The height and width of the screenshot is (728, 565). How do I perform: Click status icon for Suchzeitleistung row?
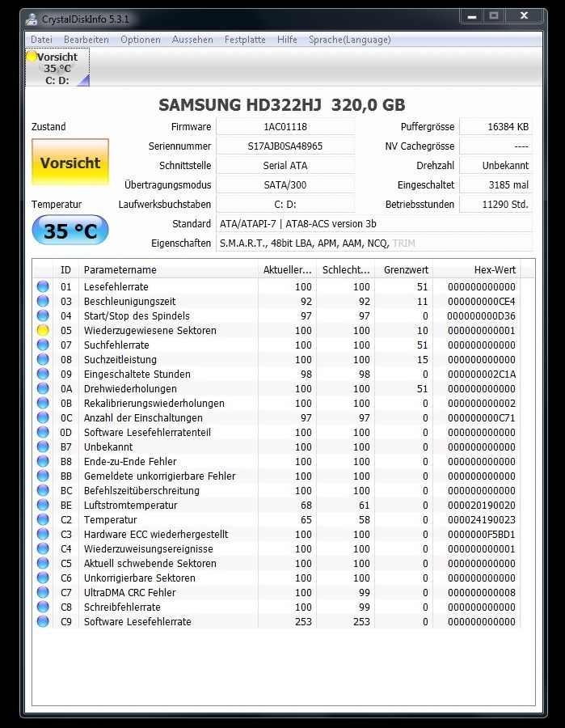[43, 359]
